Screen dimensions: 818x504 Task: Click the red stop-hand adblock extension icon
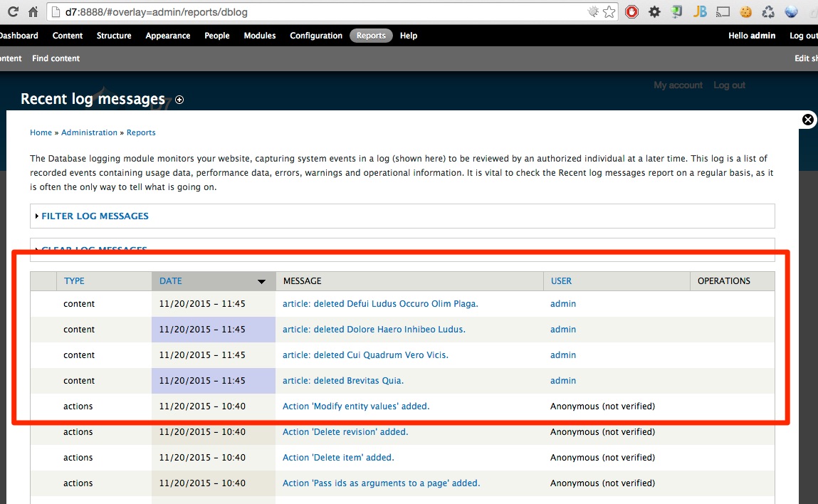[631, 12]
